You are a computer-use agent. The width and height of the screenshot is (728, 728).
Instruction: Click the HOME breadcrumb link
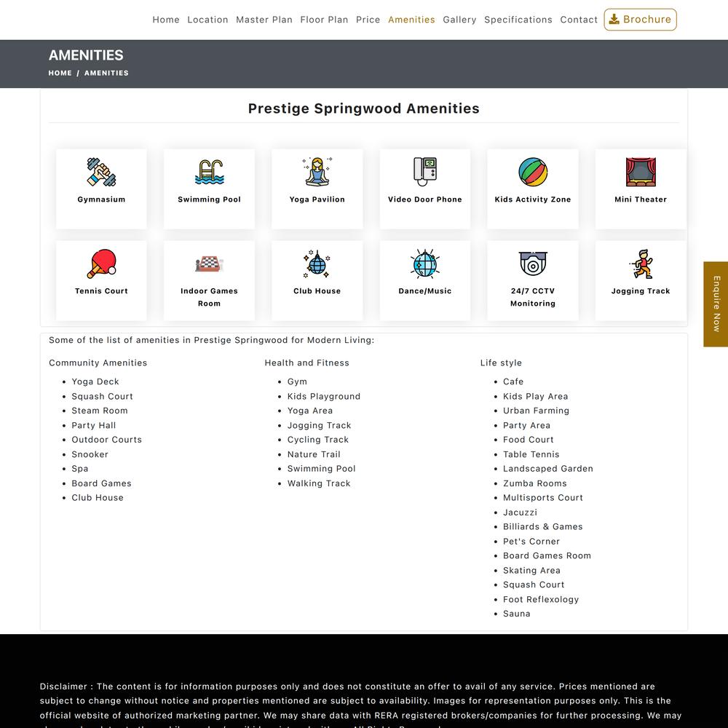click(60, 73)
